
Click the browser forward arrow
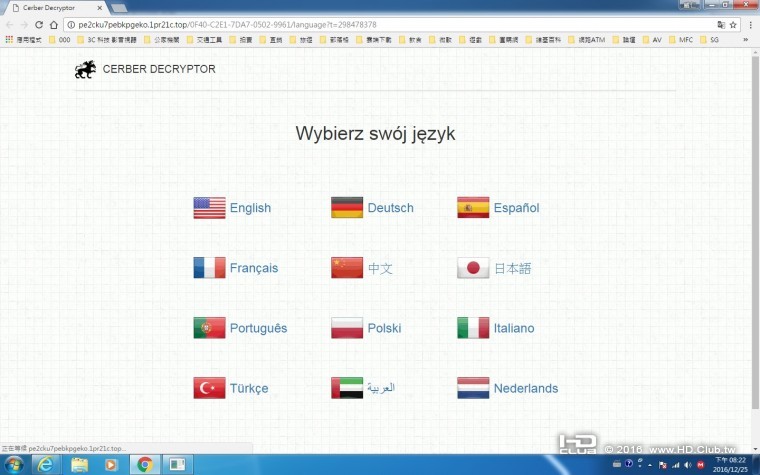coord(24,25)
